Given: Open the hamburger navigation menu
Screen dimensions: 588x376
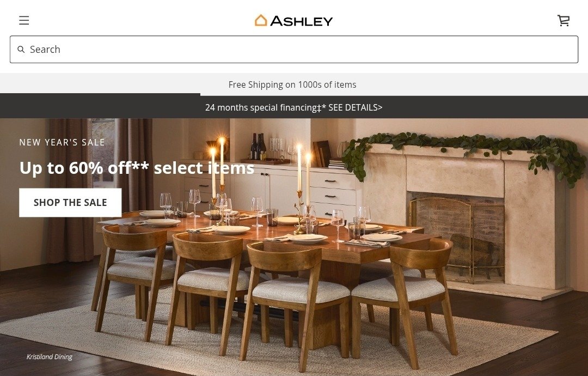Looking at the screenshot, I should point(24,20).
